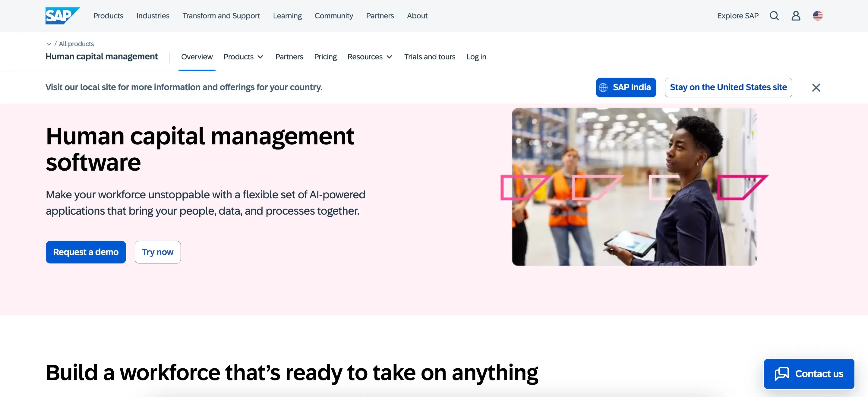868x397 pixels.
Task: Open the Pricing tab
Action: click(325, 57)
